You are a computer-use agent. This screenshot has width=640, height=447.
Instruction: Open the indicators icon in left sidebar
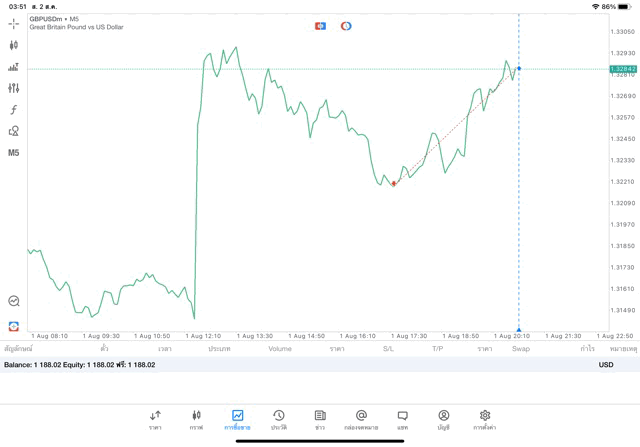pyautogui.click(x=13, y=67)
